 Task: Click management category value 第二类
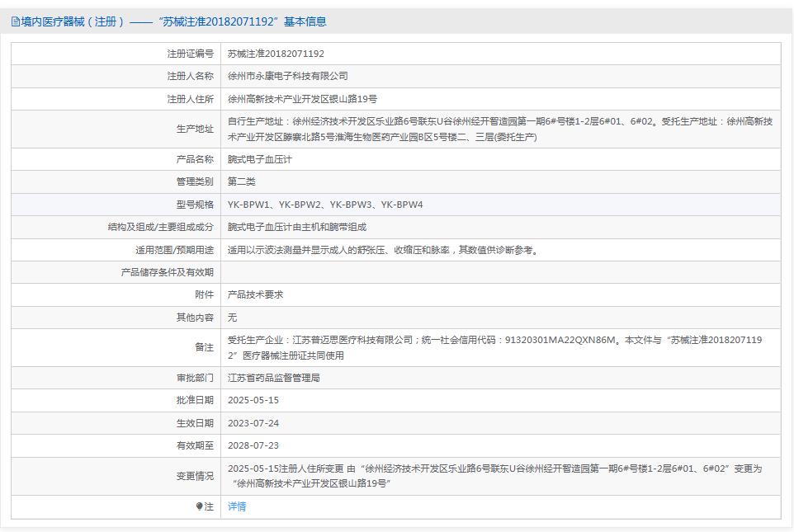241,181
